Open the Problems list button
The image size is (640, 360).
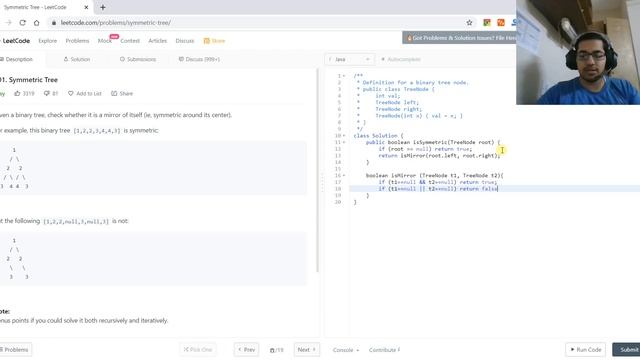point(16,350)
